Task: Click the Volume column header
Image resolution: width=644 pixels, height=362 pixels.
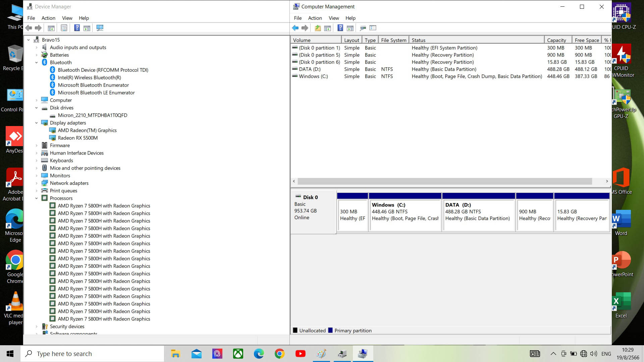Action: (x=316, y=40)
